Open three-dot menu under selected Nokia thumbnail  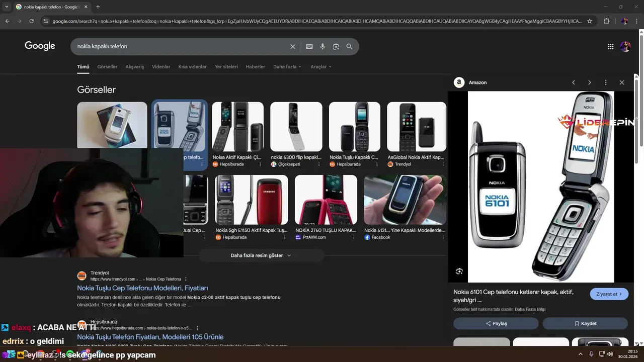(x=202, y=164)
